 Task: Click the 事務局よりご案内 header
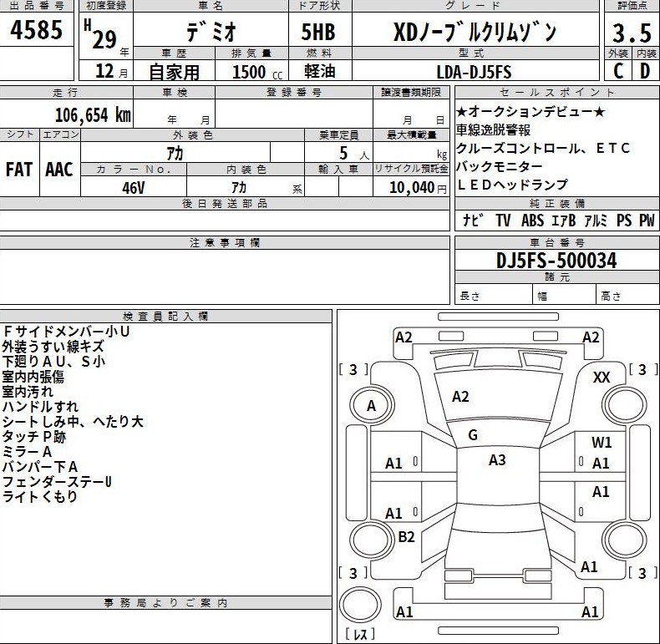(165, 603)
